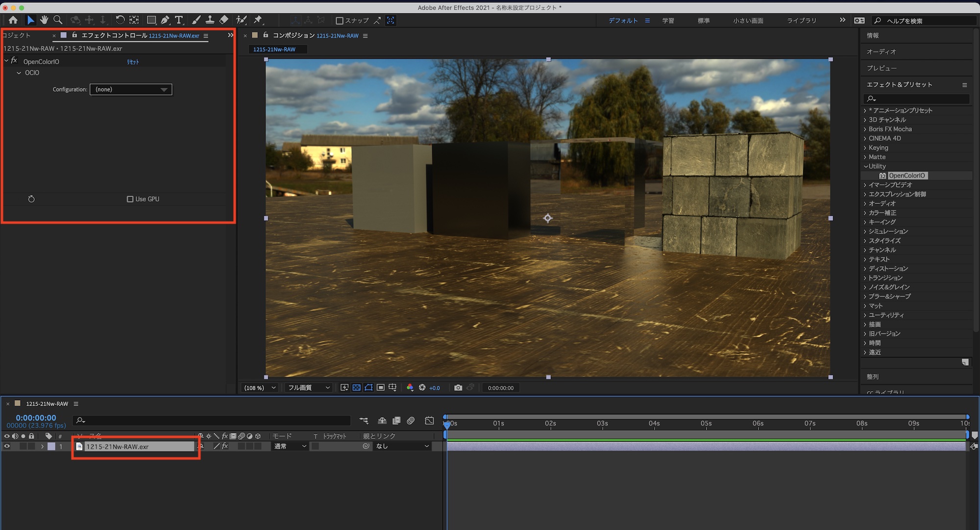Select OpenColorIO effect in Utility list
Screen dimensions: 980x530
[906, 176]
